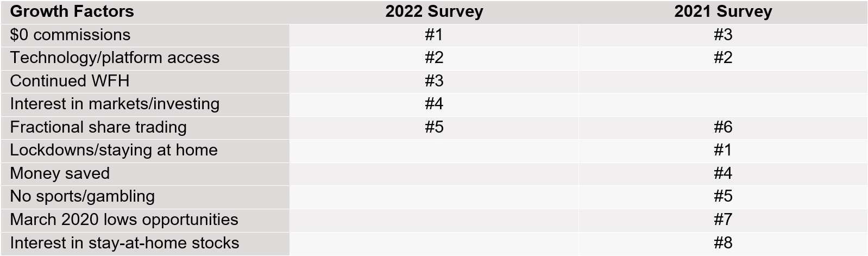This screenshot has height=256, width=868.
Task: Click the Growth Factors column header
Action: pyautogui.click(x=72, y=11)
